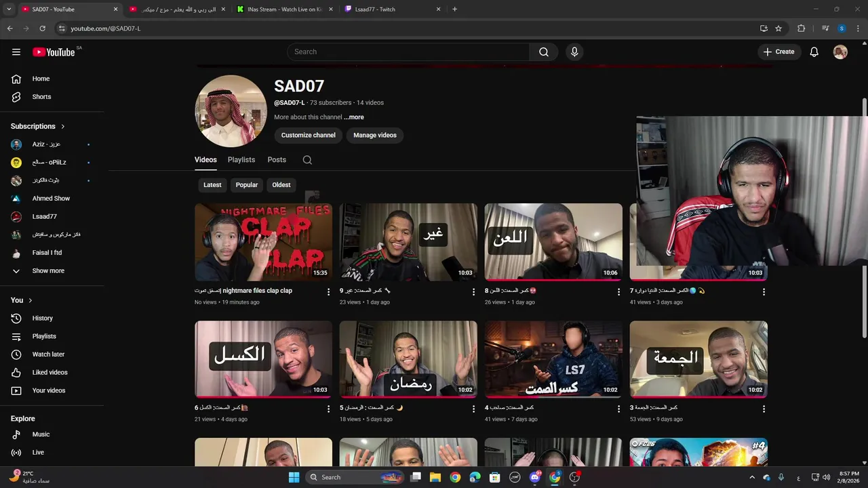The width and height of the screenshot is (868, 488).
Task: Open Chrome three-dot menu
Action: pos(858,28)
